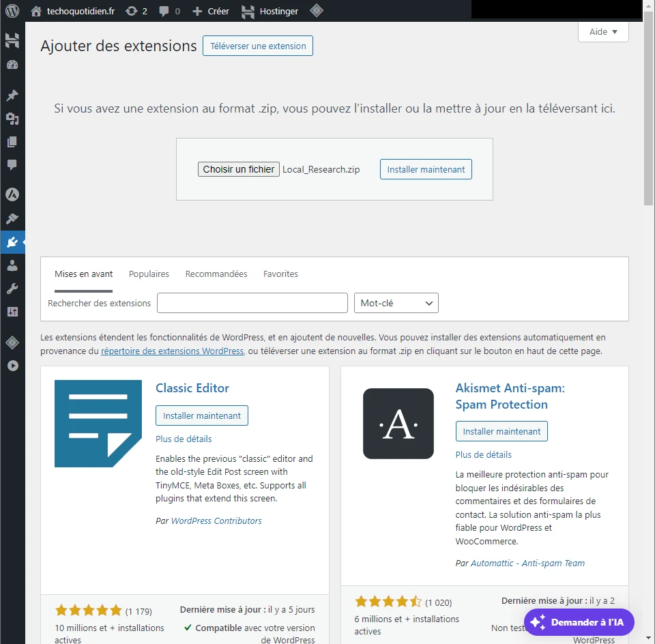This screenshot has width=655, height=644.
Task: Open the Astra theme icon
Action: [12, 194]
